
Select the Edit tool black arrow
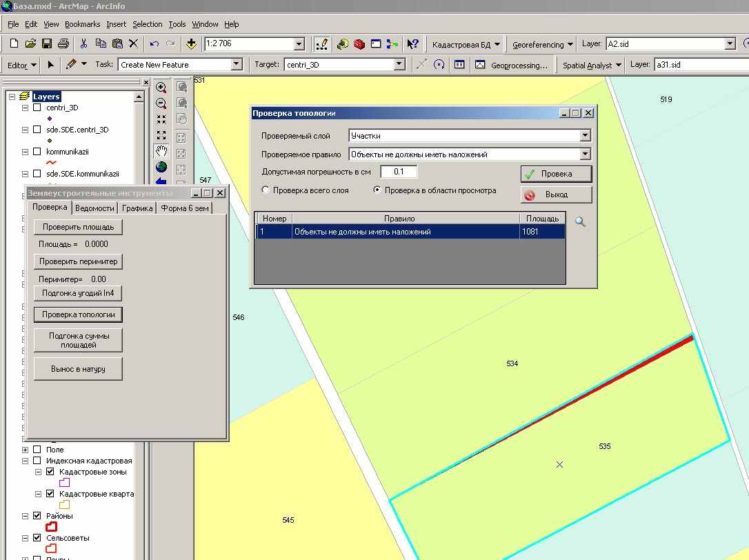point(50,65)
